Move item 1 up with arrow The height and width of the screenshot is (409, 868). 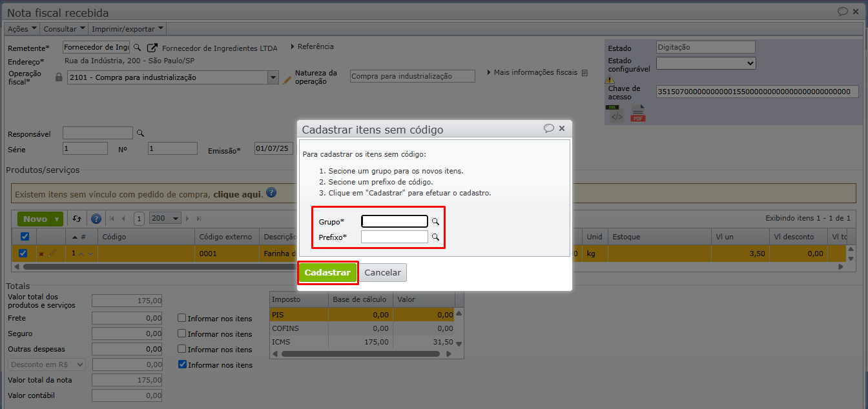pyautogui.click(x=81, y=254)
